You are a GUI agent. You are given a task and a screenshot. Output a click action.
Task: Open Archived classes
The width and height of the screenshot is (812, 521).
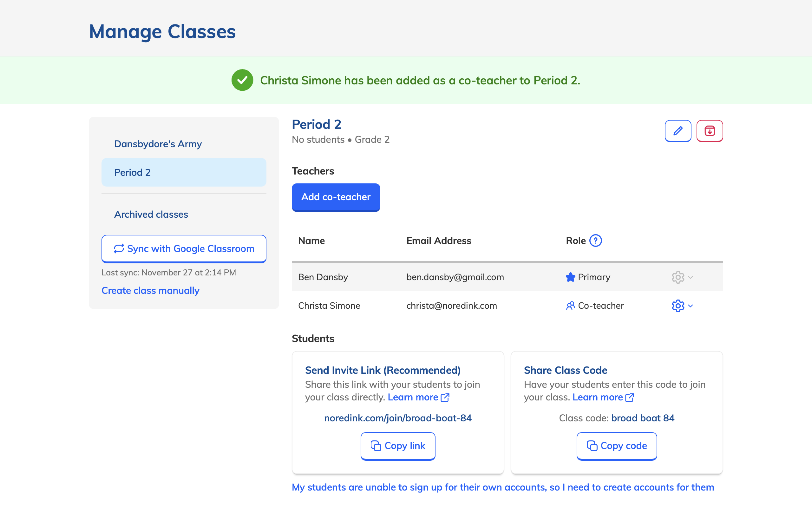pos(151,214)
